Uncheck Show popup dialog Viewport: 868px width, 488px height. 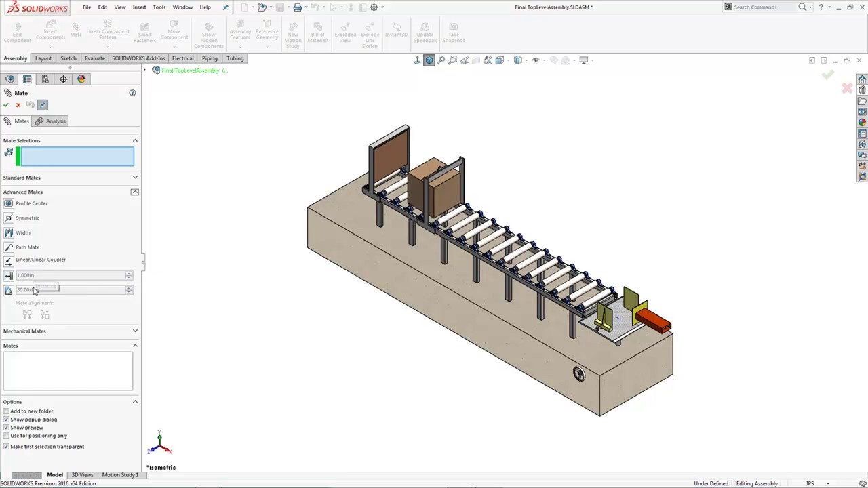tap(6, 420)
